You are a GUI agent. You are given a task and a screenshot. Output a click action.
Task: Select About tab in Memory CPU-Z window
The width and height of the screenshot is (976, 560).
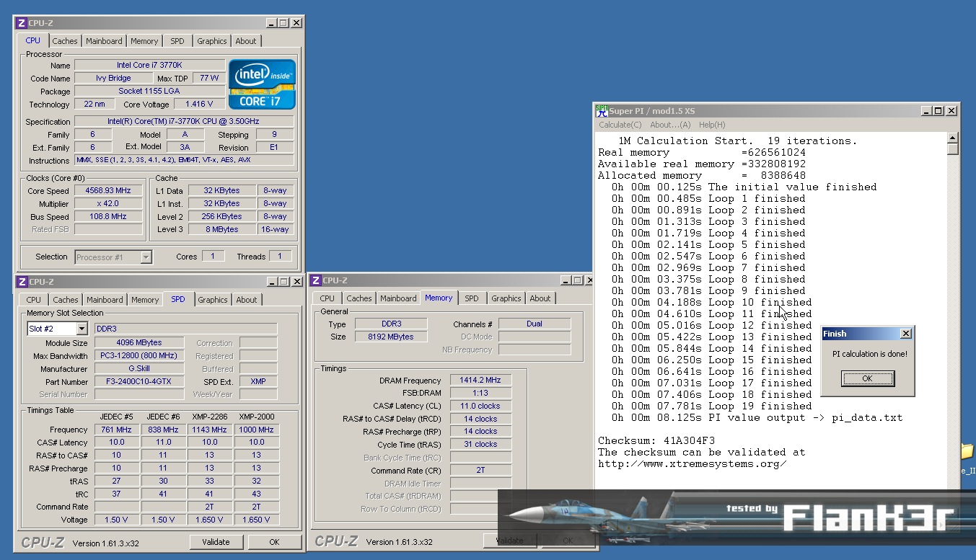coord(540,298)
